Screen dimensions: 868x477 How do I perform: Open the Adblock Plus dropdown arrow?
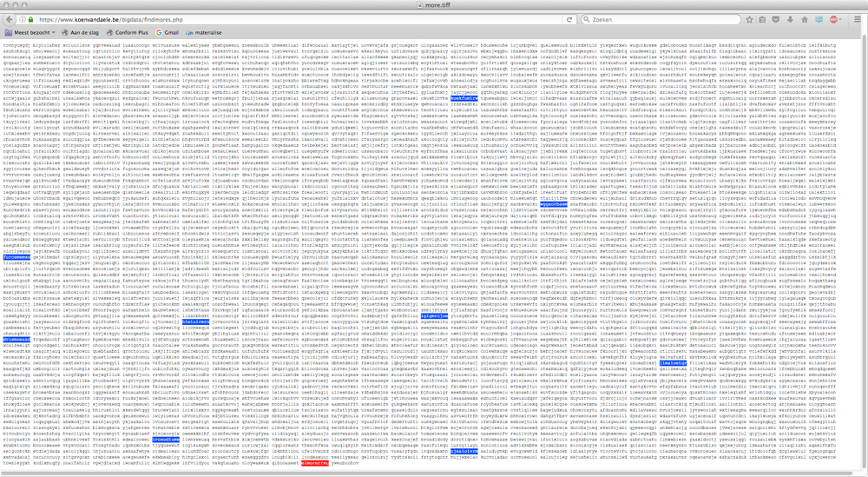click(x=840, y=19)
